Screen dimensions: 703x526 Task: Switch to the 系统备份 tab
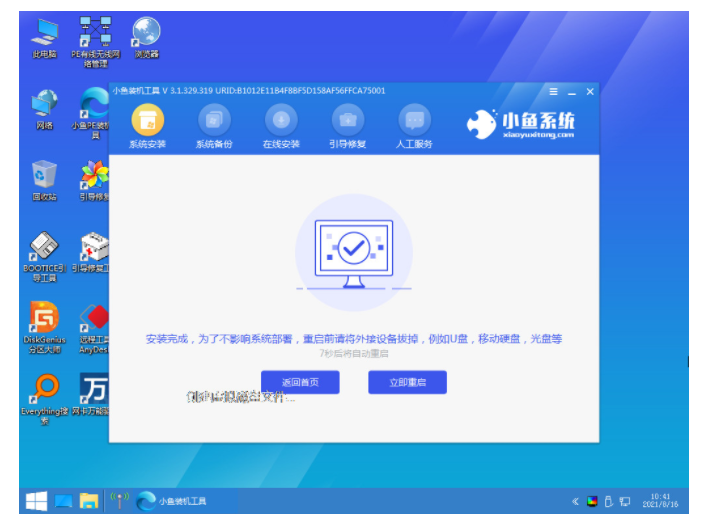click(x=214, y=122)
